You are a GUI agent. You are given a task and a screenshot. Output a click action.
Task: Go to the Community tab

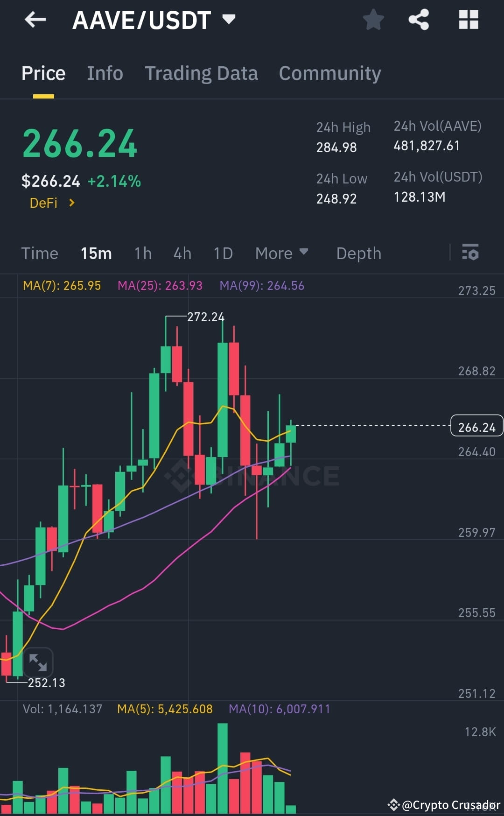click(x=329, y=73)
